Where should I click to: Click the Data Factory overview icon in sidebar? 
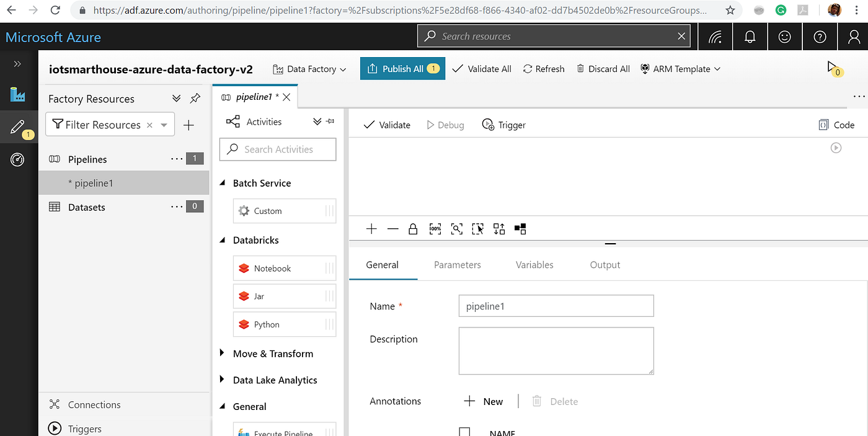17,96
